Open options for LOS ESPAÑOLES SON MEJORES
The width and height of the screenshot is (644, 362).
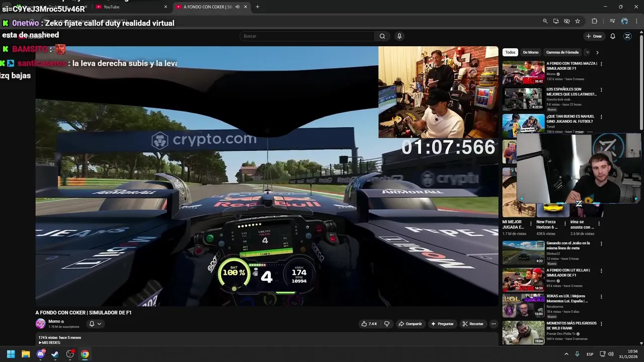[601, 90]
